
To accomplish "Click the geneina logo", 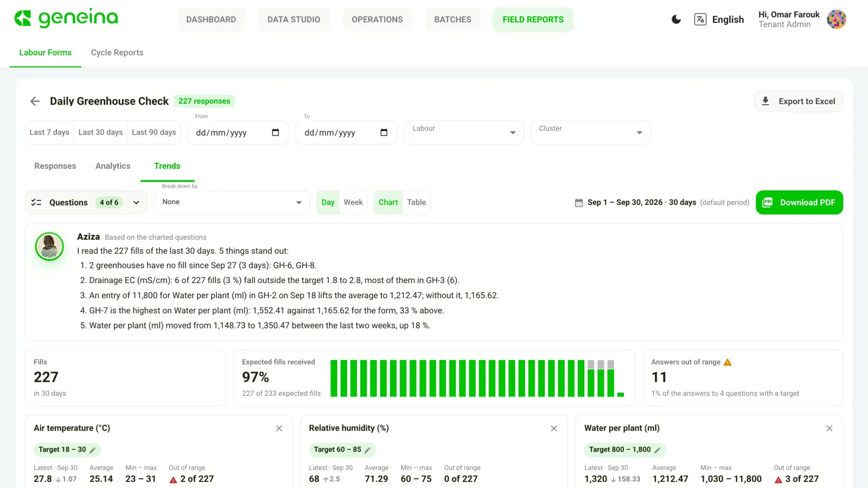I will (x=66, y=18).
